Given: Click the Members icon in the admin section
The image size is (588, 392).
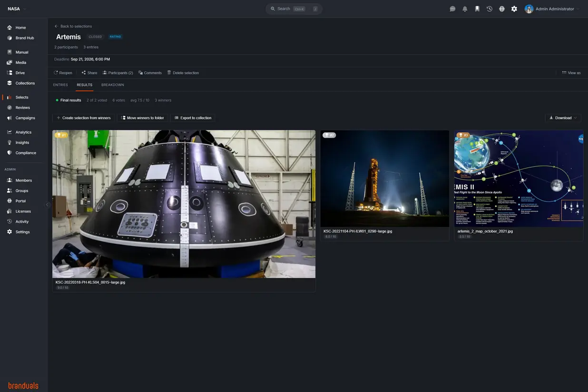Looking at the screenshot, I should (10, 180).
